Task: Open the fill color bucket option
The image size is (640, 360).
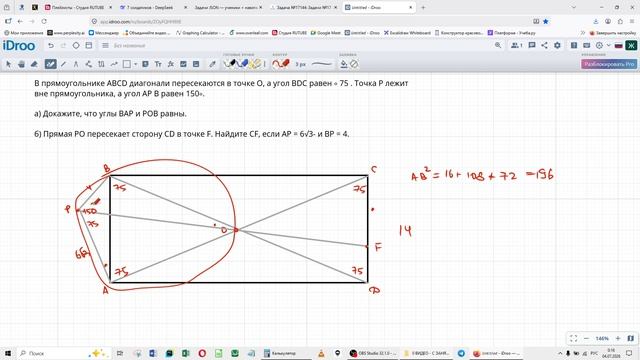Action: pyautogui.click(x=344, y=64)
